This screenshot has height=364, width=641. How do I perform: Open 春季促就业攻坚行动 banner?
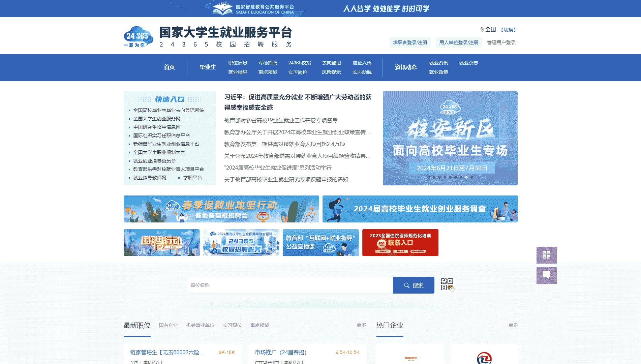tap(221, 209)
